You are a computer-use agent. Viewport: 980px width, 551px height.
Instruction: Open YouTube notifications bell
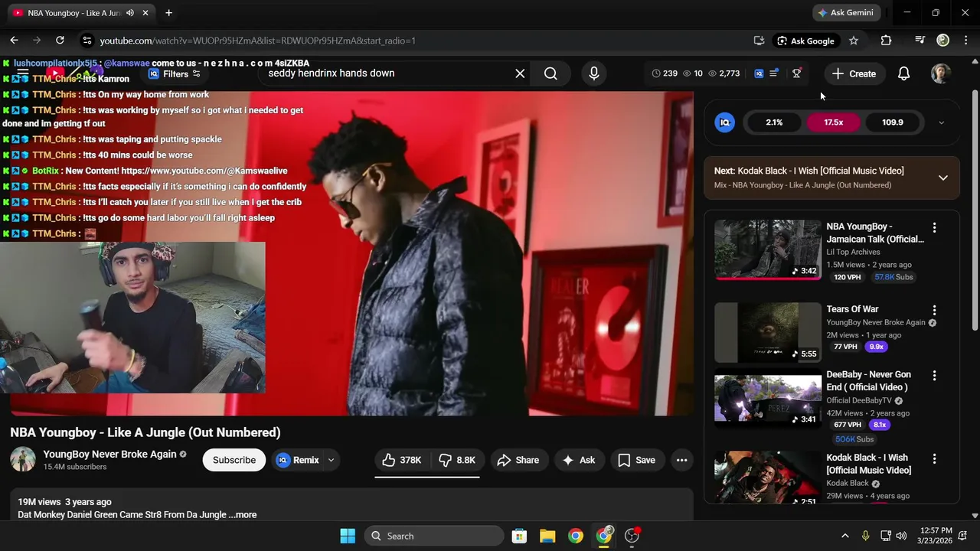pos(903,73)
